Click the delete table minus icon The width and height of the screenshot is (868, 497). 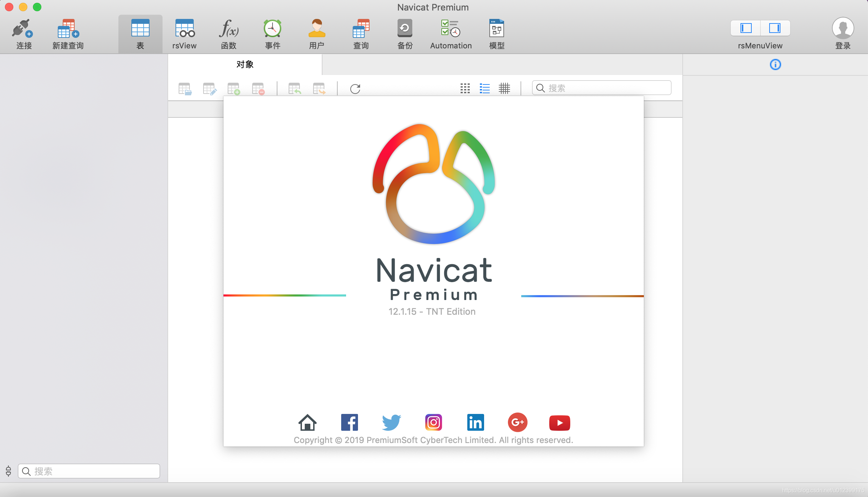tap(259, 89)
